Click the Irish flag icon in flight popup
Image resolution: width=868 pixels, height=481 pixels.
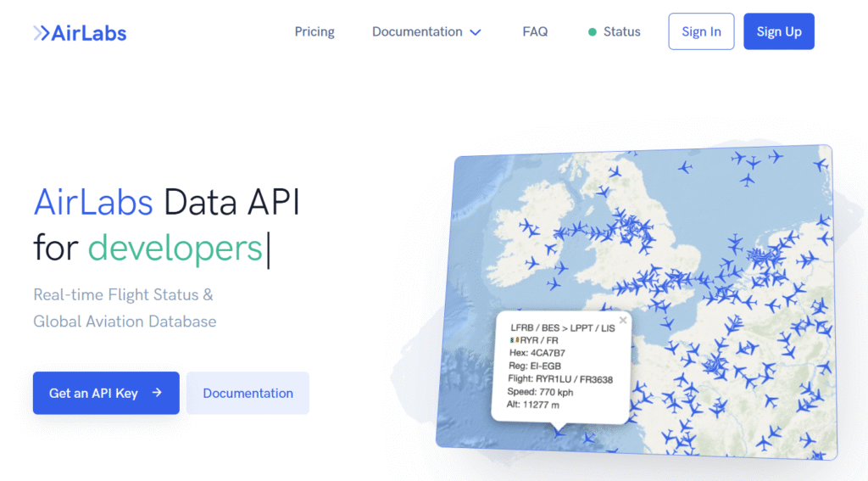(x=514, y=340)
